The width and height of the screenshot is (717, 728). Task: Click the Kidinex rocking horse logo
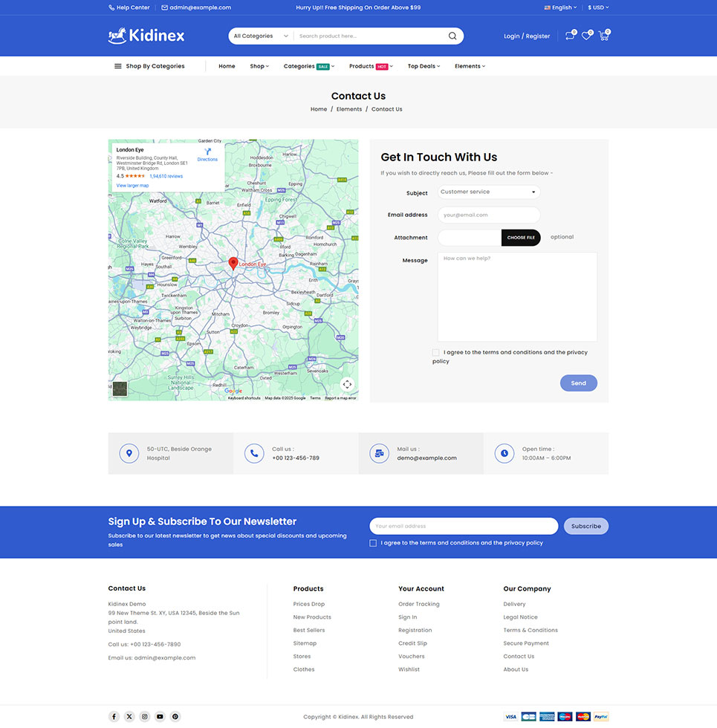point(146,36)
